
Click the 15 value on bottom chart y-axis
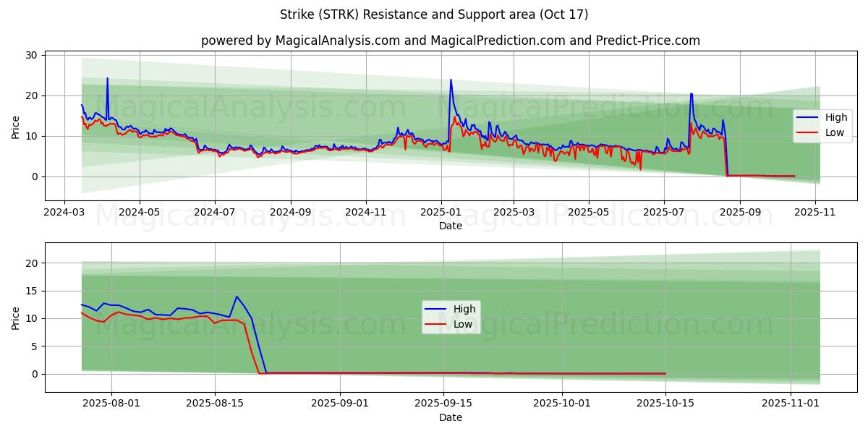(x=30, y=291)
